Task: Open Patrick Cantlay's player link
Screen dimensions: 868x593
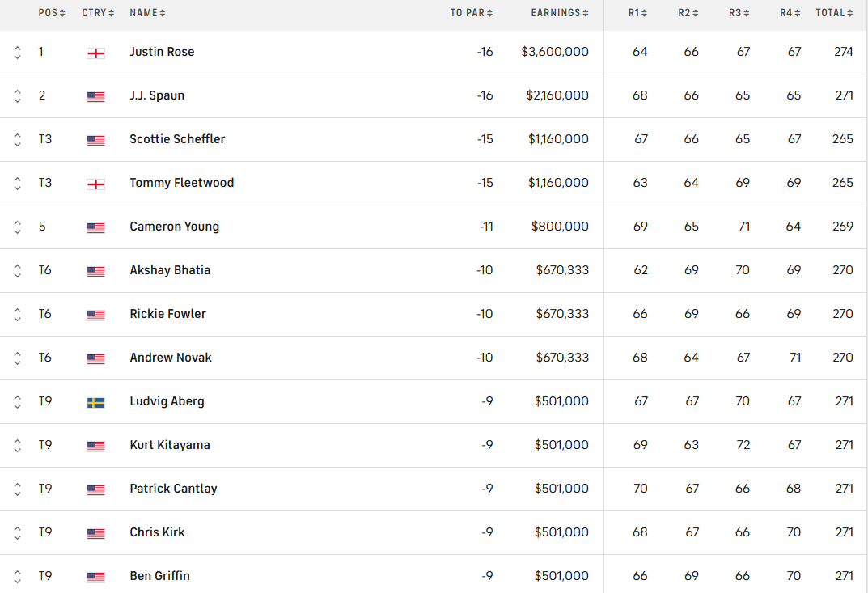Action: tap(173, 489)
